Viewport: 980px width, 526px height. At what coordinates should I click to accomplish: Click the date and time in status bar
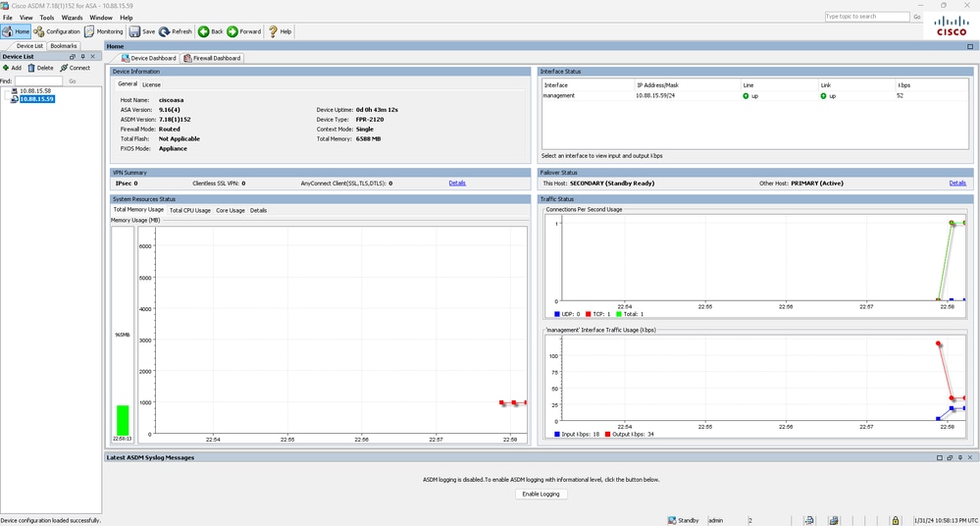tap(946, 520)
